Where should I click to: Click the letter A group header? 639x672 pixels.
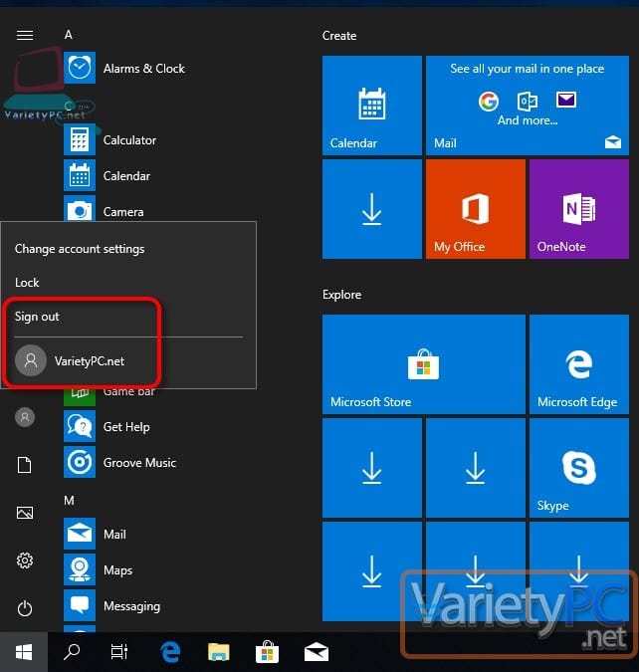pyautogui.click(x=68, y=35)
